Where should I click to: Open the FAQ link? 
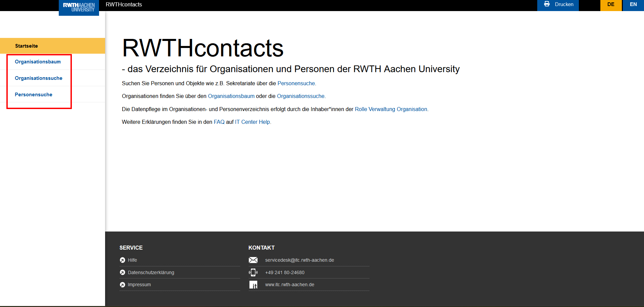219,122
